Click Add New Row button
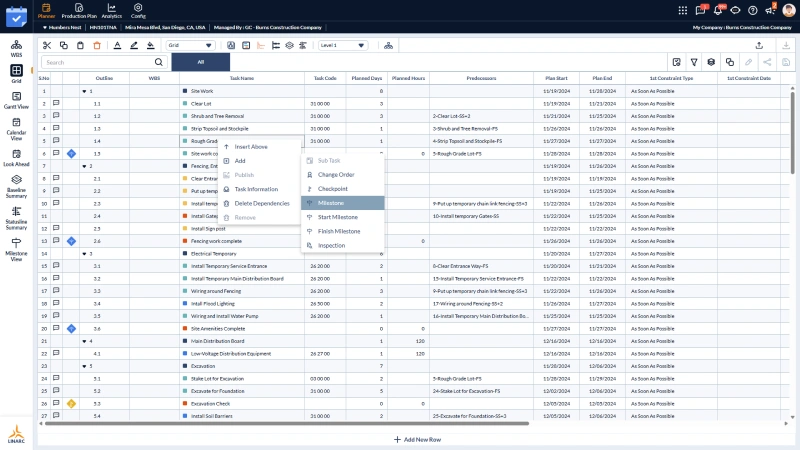The height and width of the screenshot is (450, 800). (x=417, y=439)
